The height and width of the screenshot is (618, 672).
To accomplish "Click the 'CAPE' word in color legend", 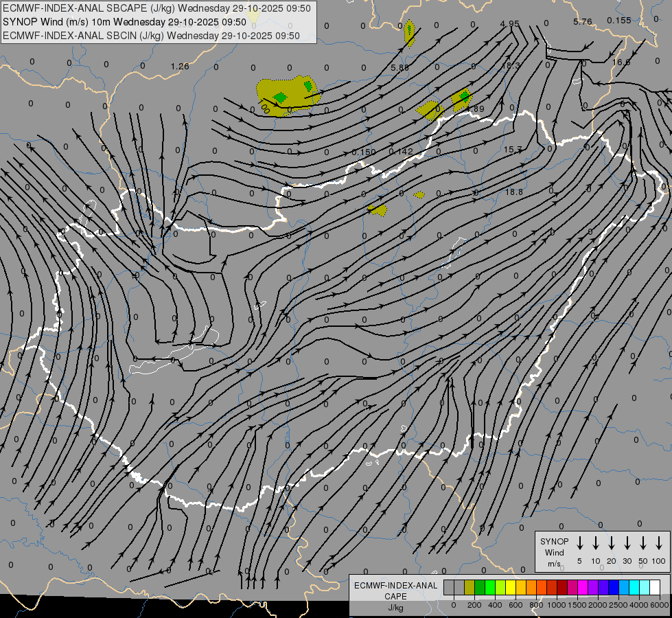I will click(395, 597).
